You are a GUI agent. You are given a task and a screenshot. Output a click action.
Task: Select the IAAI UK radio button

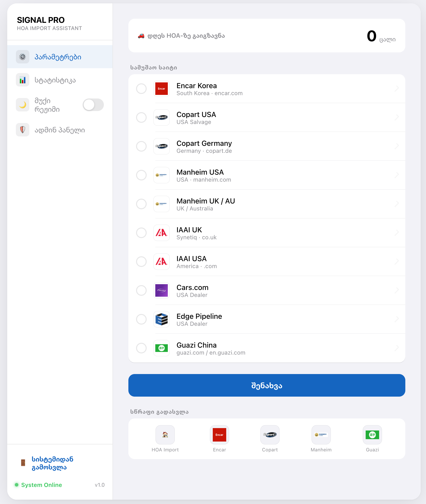141,233
